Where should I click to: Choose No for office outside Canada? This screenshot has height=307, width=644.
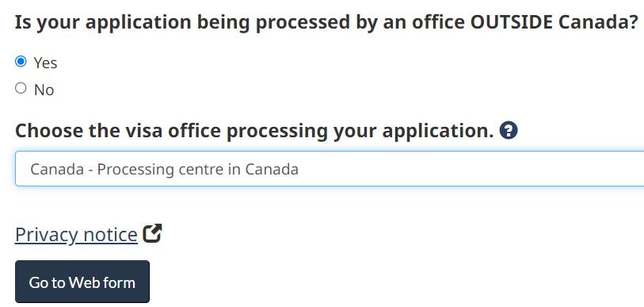tap(21, 88)
